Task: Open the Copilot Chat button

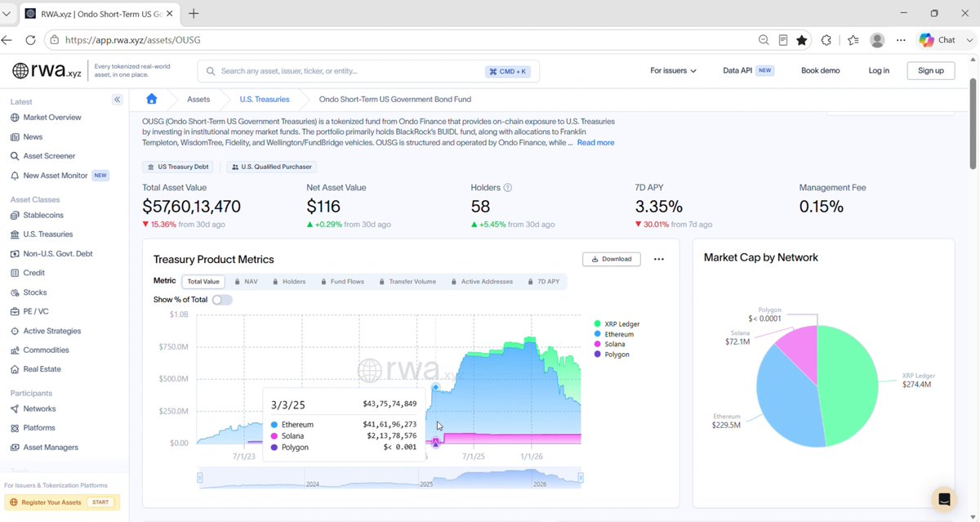Action: click(x=938, y=39)
